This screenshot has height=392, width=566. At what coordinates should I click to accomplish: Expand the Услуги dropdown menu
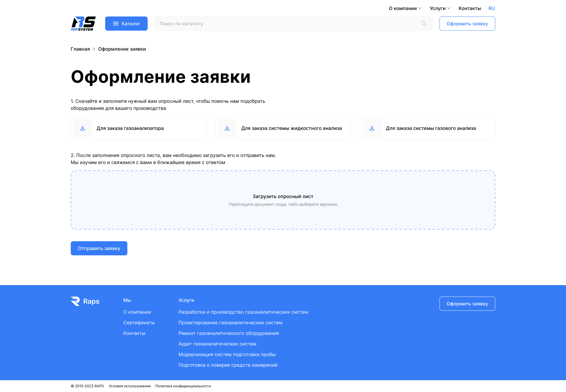(x=440, y=8)
